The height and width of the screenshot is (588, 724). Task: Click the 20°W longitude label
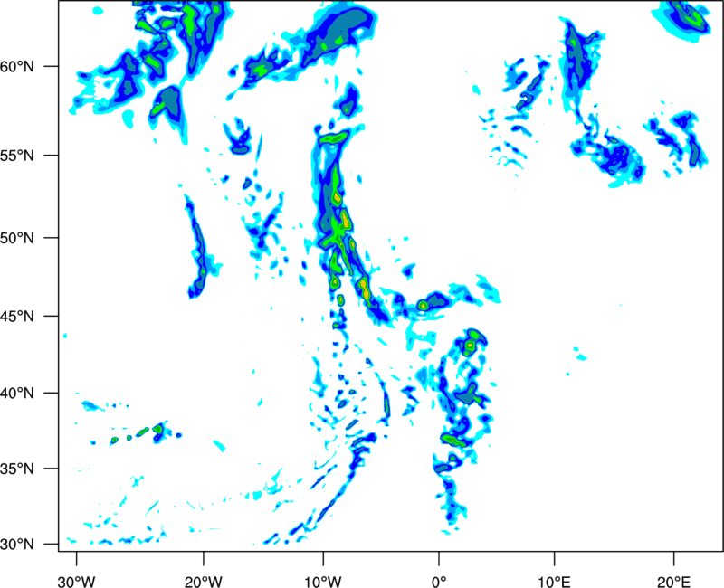click(204, 582)
